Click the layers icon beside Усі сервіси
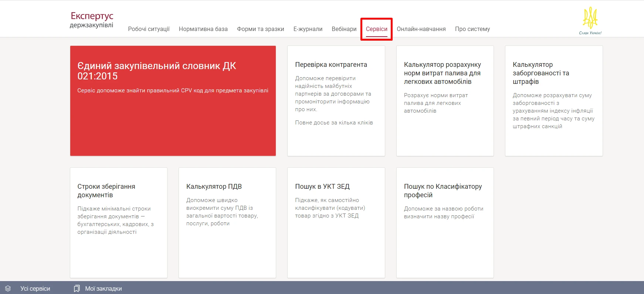Screen dimensions: 644x294 pyautogui.click(x=8, y=288)
